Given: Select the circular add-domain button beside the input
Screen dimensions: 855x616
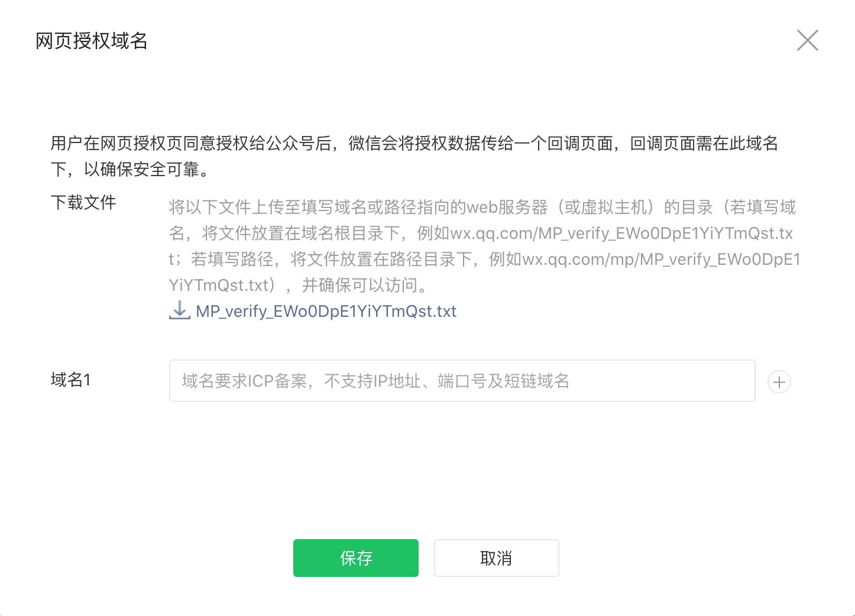Looking at the screenshot, I should [779, 381].
